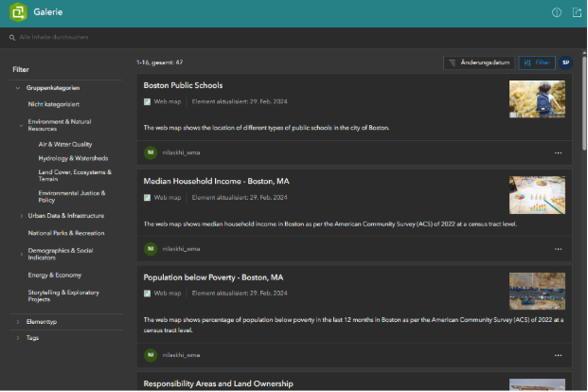Click the share icon in header
Screen dimensions: 588x392
[578, 12]
